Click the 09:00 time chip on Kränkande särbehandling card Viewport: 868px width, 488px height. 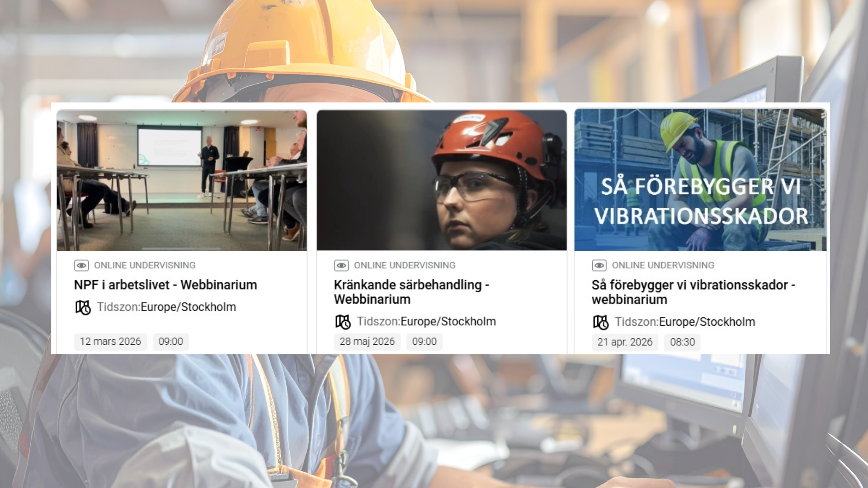click(425, 342)
